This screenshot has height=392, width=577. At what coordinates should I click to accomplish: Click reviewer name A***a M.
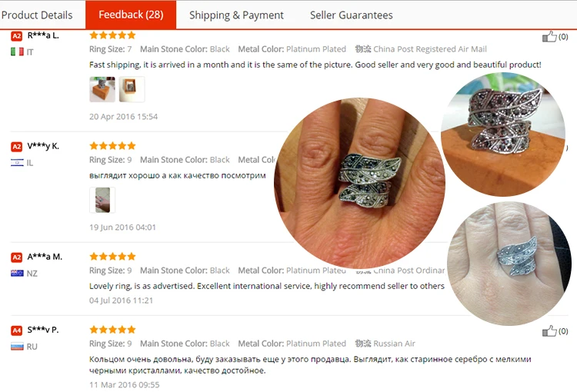pos(45,257)
